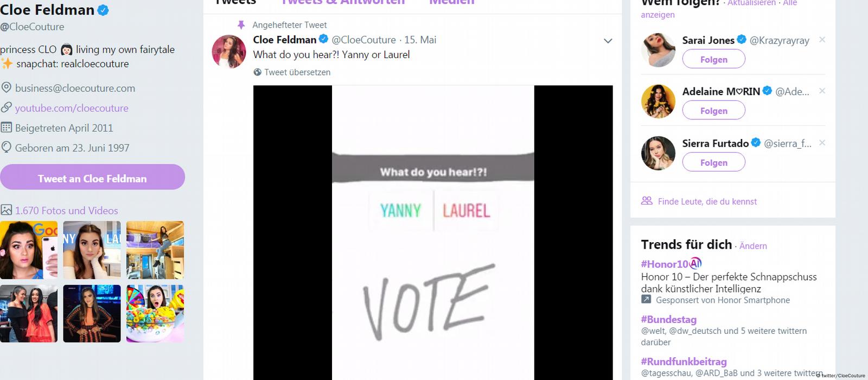Open the #Bundestag trend link
Viewport: 868px width, 380px height.
[668, 319]
